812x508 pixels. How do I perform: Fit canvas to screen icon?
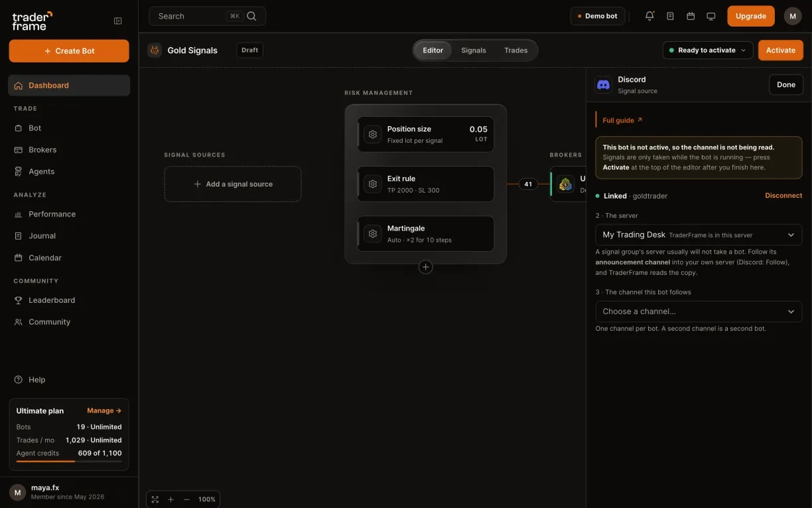tap(155, 499)
